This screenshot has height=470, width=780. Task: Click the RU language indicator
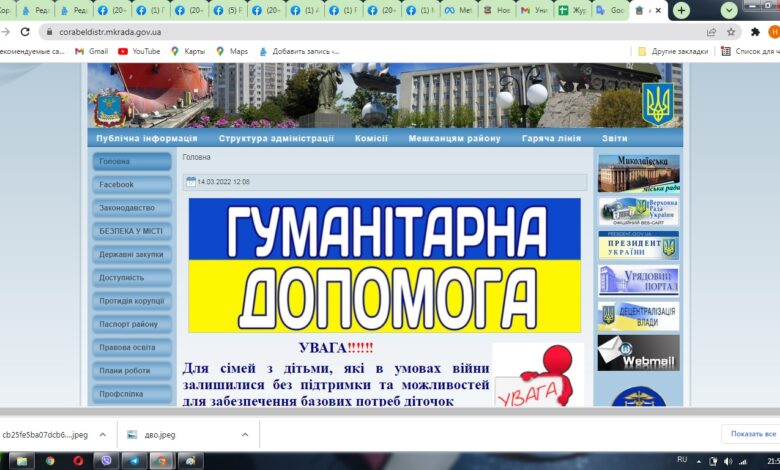(682, 460)
